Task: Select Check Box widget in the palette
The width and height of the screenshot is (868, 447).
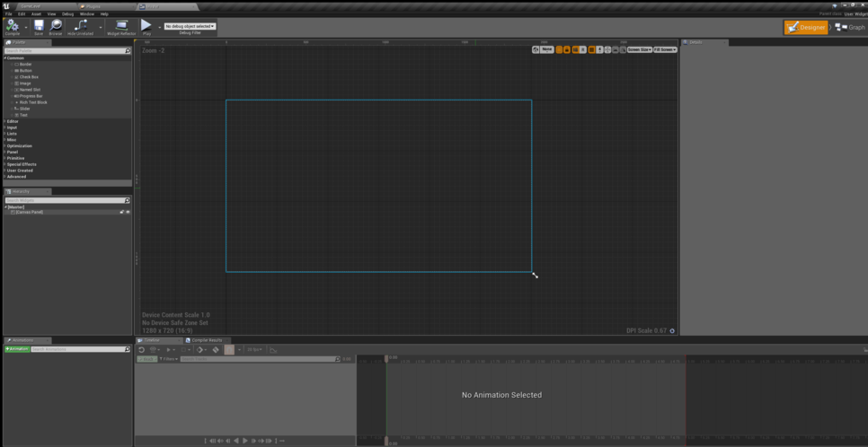Action: 29,77
